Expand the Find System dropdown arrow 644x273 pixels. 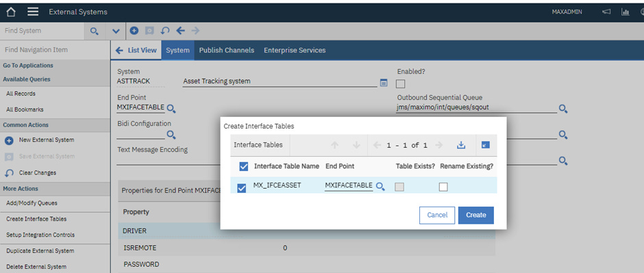116,31
